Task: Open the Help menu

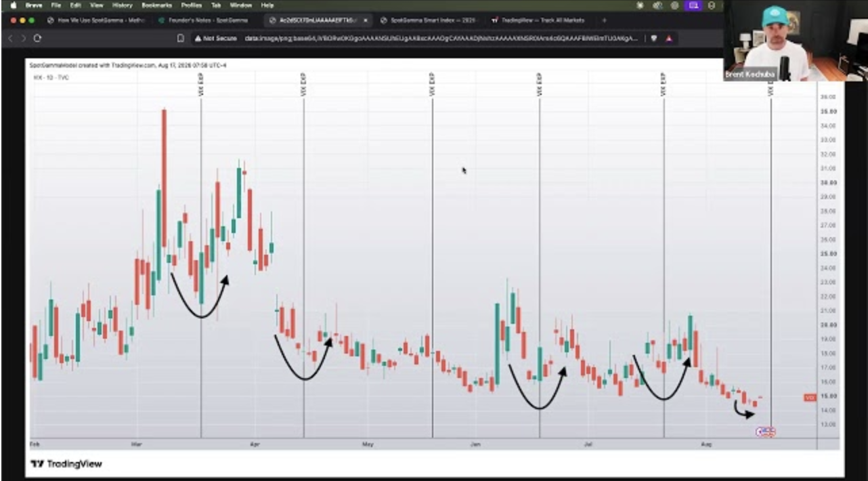Action: click(x=267, y=5)
